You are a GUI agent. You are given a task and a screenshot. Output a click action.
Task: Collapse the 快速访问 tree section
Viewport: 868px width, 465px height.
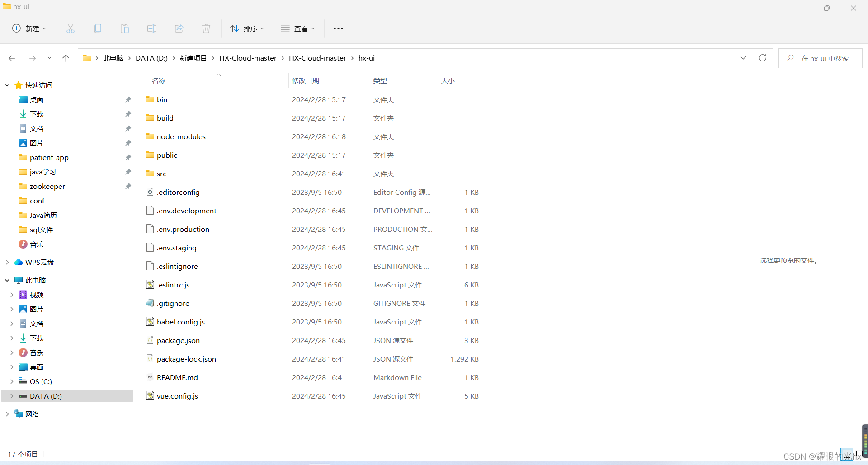(x=7, y=85)
